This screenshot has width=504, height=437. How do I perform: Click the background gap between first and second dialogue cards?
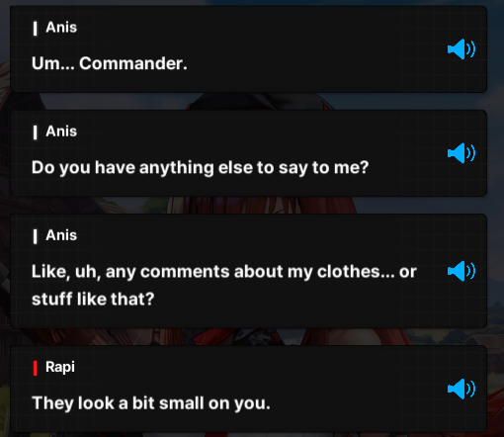(249, 101)
